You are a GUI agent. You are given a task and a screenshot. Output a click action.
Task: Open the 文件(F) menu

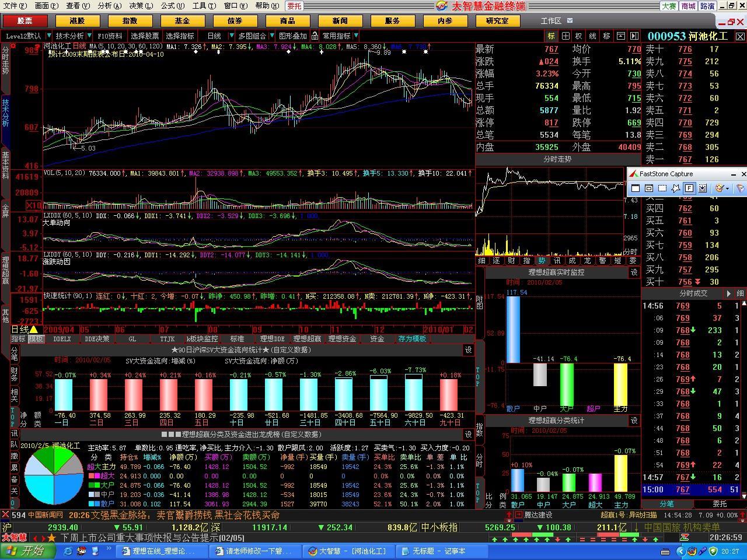click(x=15, y=6)
